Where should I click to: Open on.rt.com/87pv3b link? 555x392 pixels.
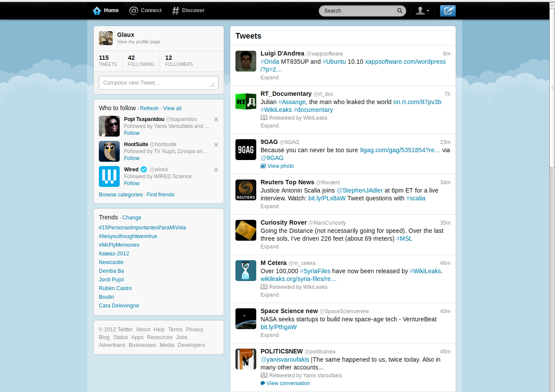tap(417, 102)
